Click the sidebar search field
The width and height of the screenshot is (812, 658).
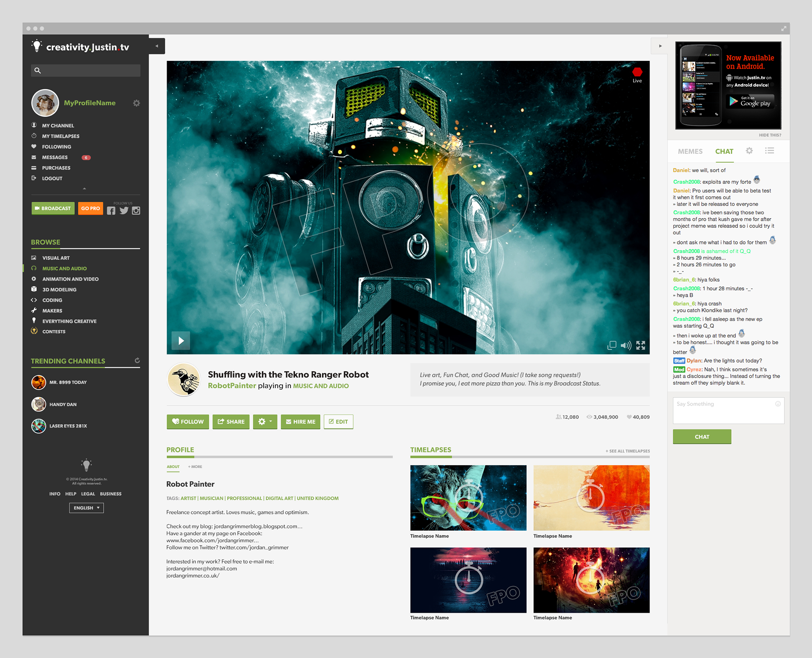point(85,71)
